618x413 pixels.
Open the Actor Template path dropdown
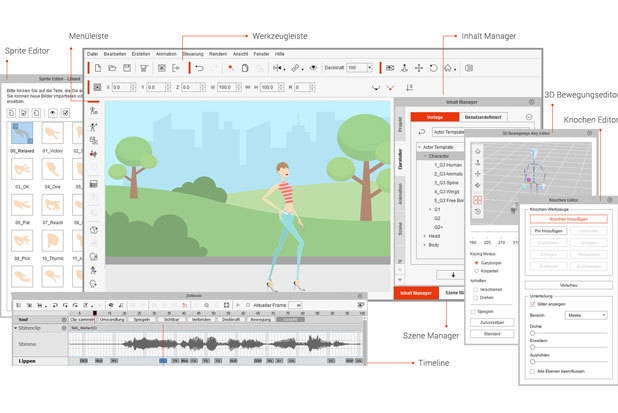pos(448,132)
